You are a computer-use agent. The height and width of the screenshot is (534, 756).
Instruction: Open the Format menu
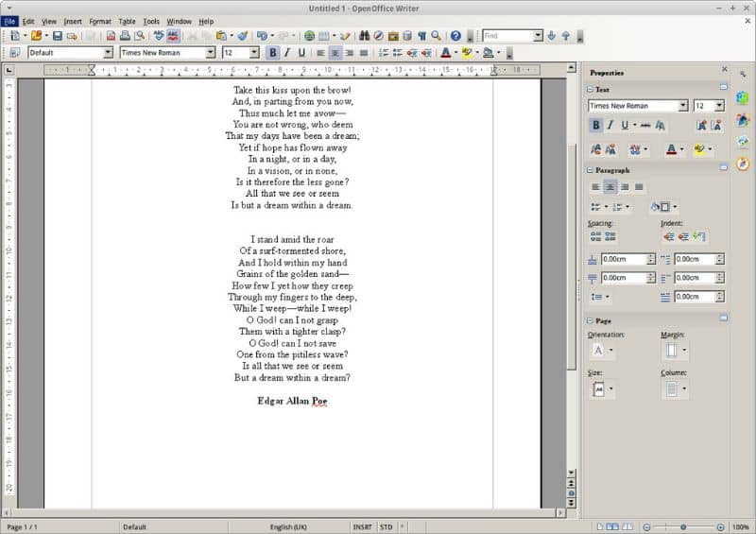pos(100,22)
